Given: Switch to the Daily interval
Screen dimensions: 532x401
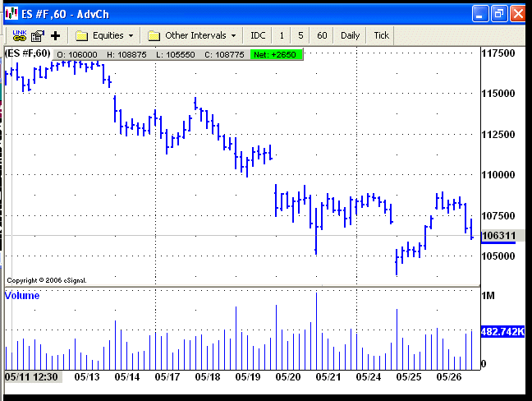Looking at the screenshot, I should coord(350,35).
